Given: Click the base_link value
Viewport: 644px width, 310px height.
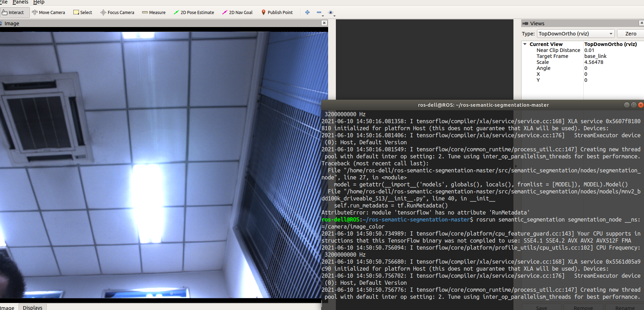Looking at the screenshot, I should (x=595, y=56).
